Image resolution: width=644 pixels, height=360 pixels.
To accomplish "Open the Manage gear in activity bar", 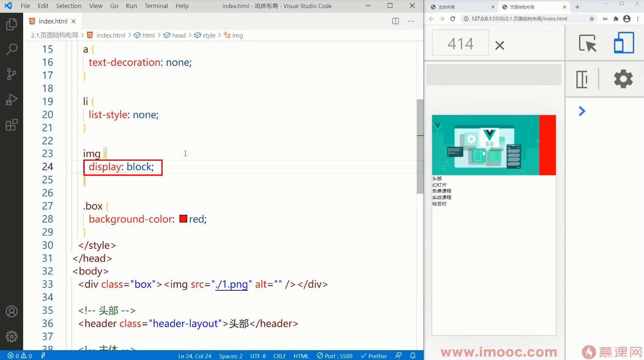I will [x=12, y=336].
